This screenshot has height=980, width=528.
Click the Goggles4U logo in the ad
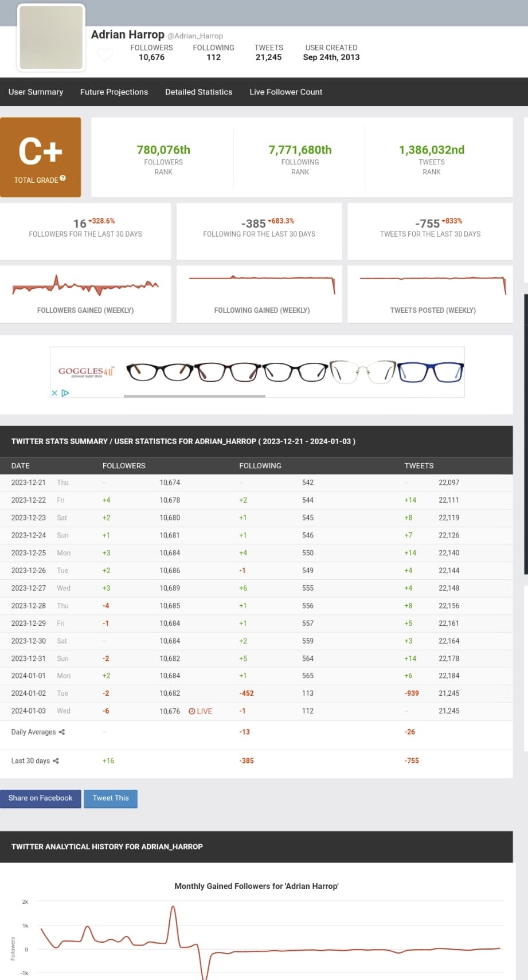[86, 372]
